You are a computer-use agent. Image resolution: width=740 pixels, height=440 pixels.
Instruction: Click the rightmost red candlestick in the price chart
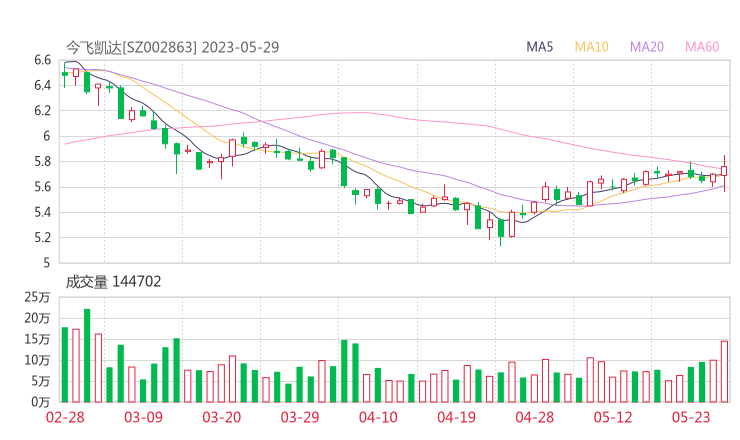(724, 171)
